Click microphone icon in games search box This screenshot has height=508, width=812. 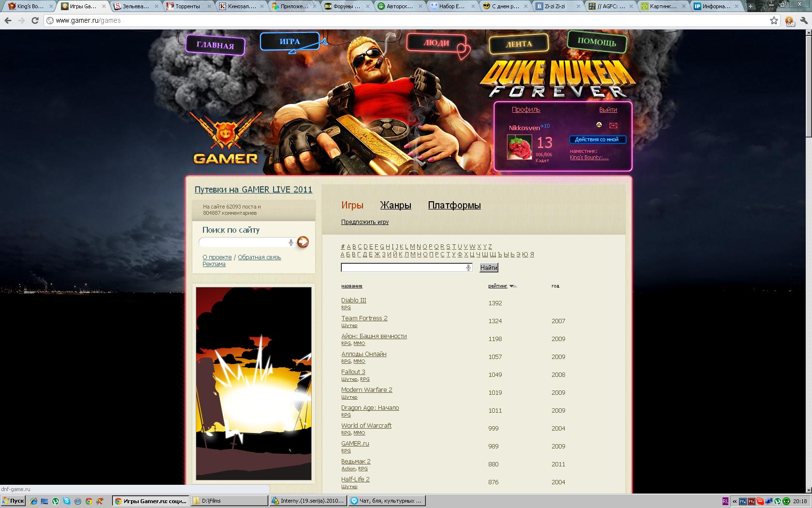[468, 268]
